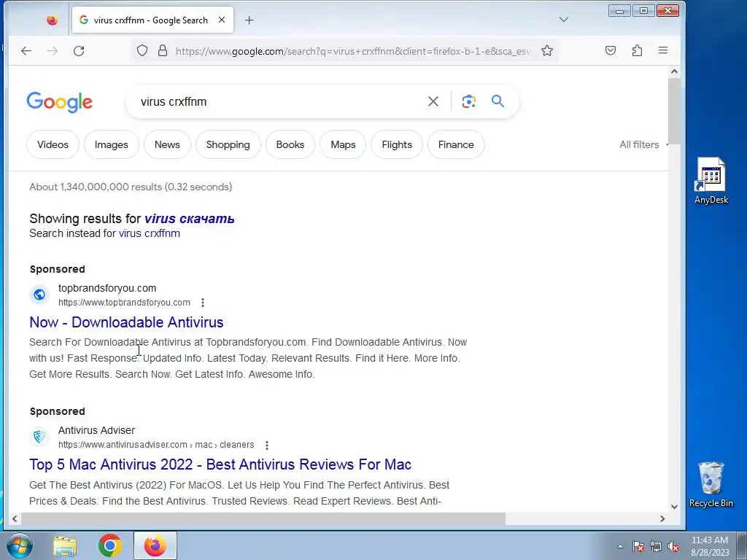747x560 pixels.
Task: Show hidden system tray icons
Action: coord(620,546)
